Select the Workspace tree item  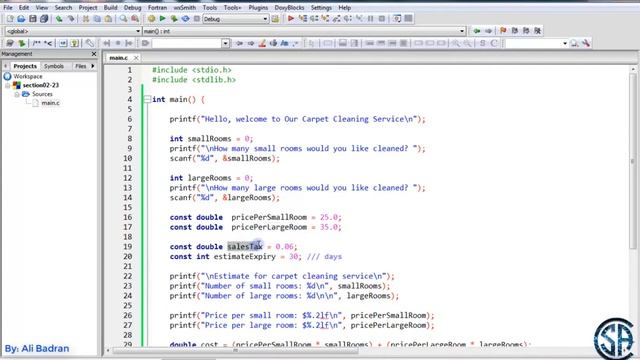[28, 76]
